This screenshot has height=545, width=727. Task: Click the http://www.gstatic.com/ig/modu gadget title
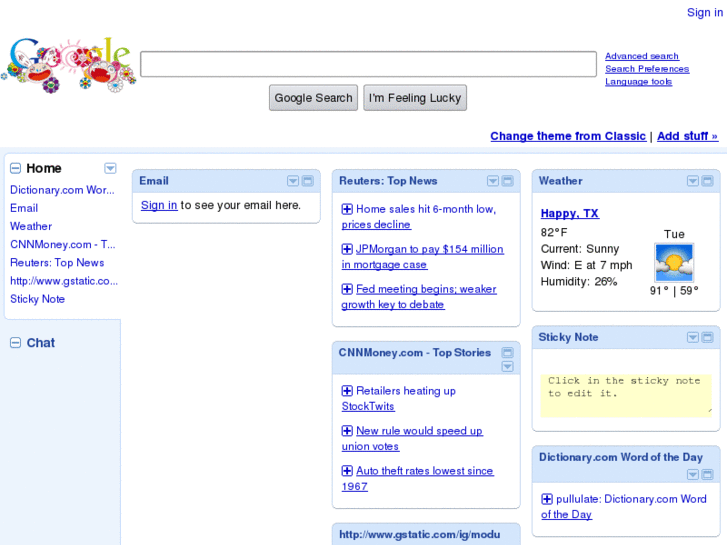(x=420, y=534)
